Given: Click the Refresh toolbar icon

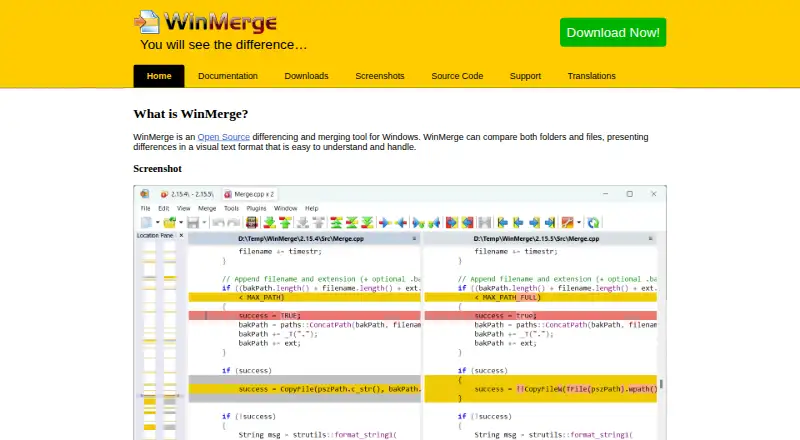Looking at the screenshot, I should coord(593,223).
